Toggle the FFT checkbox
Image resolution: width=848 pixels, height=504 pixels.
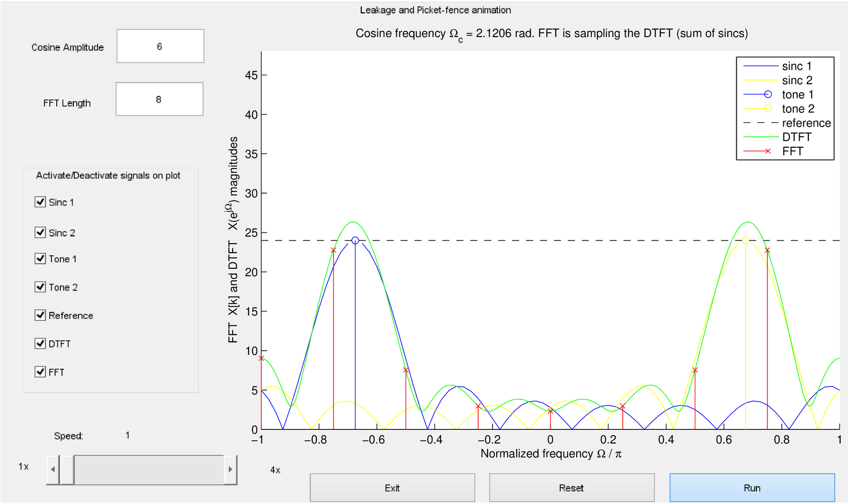(x=40, y=372)
